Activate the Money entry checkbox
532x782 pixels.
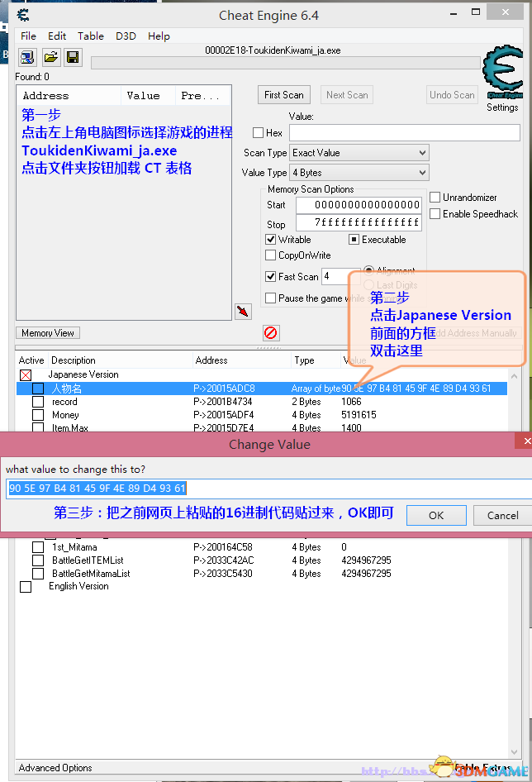tap(38, 415)
